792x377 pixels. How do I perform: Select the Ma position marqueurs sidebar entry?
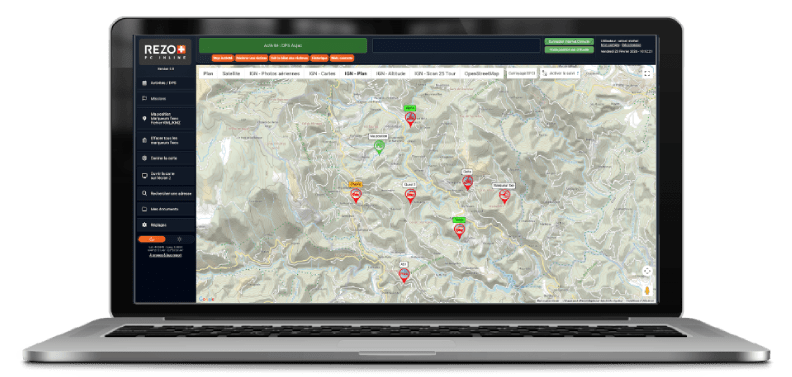coord(165,119)
